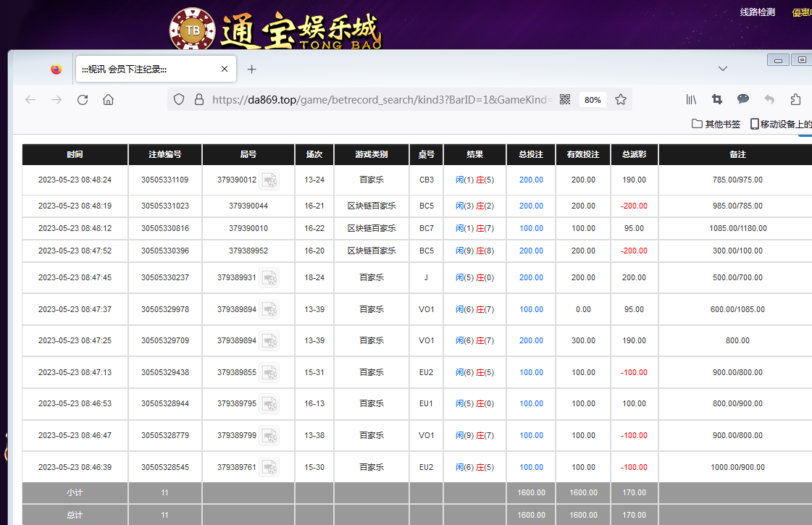Click the 总计 total row label
This screenshot has width=812, height=525.
tap(75, 515)
